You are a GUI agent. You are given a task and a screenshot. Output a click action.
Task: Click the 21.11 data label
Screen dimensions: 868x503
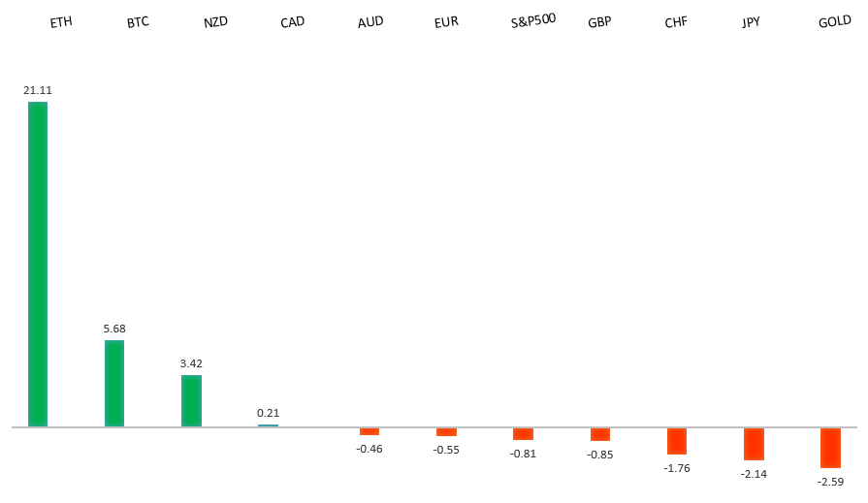(38, 91)
